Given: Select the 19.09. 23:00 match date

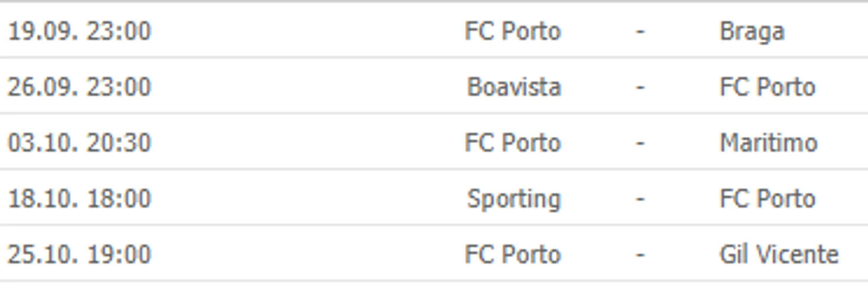Looking at the screenshot, I should pos(79,31).
